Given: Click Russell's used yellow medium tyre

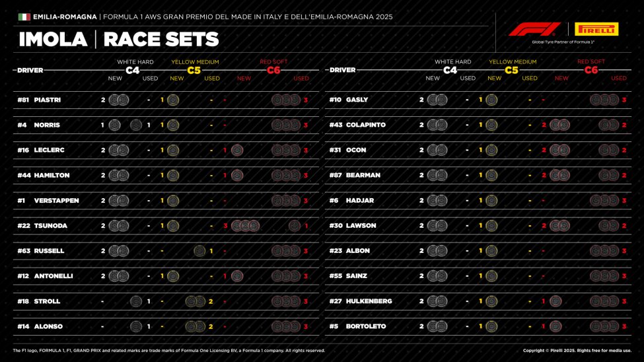Looking at the screenshot, I should tap(199, 251).
